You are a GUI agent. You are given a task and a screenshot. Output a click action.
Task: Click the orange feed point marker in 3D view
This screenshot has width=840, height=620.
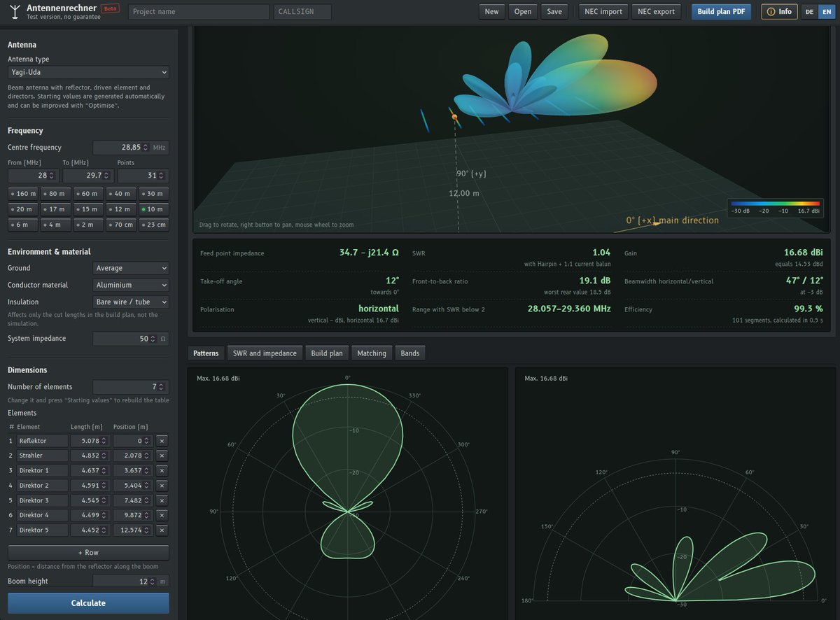pyautogui.click(x=454, y=117)
